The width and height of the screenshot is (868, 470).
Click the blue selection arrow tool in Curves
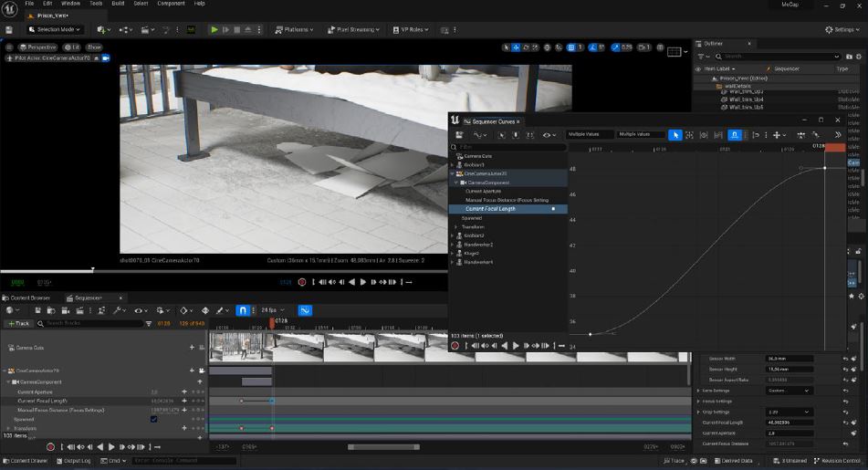(675, 135)
